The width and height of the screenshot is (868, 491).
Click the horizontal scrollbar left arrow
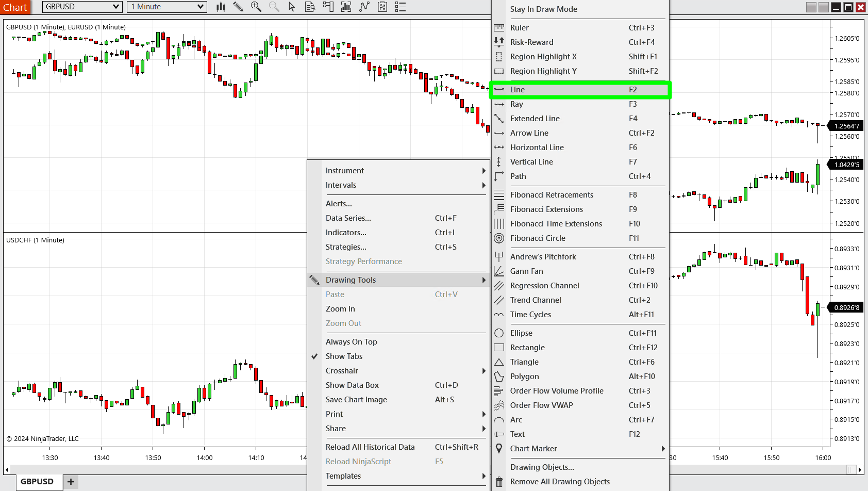7,469
